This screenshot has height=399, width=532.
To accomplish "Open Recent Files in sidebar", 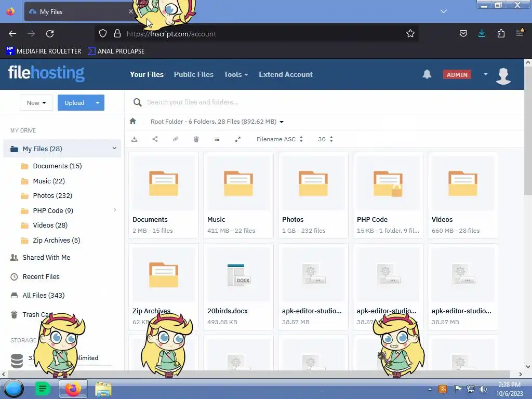I will [x=41, y=277].
